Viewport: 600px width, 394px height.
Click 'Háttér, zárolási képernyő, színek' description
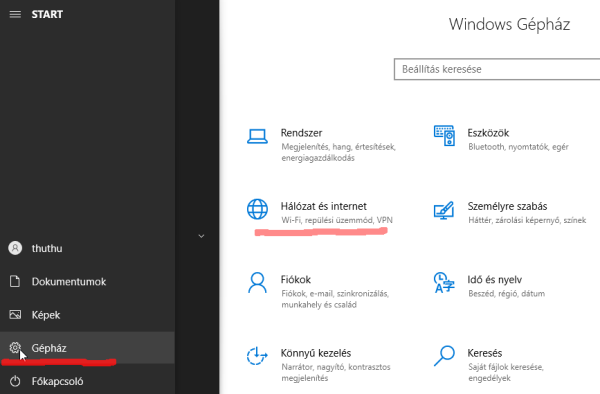pyautogui.click(x=527, y=220)
